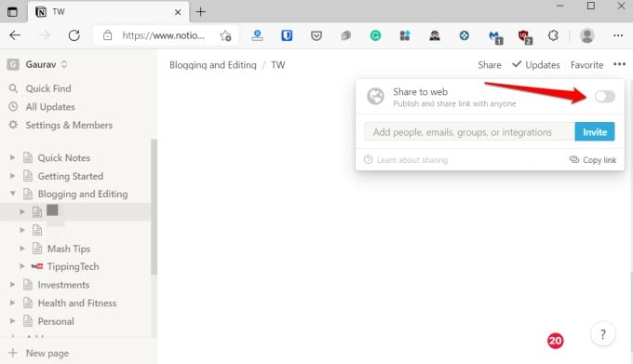
Task: Expand the Quick Notes page
Action: (12, 157)
